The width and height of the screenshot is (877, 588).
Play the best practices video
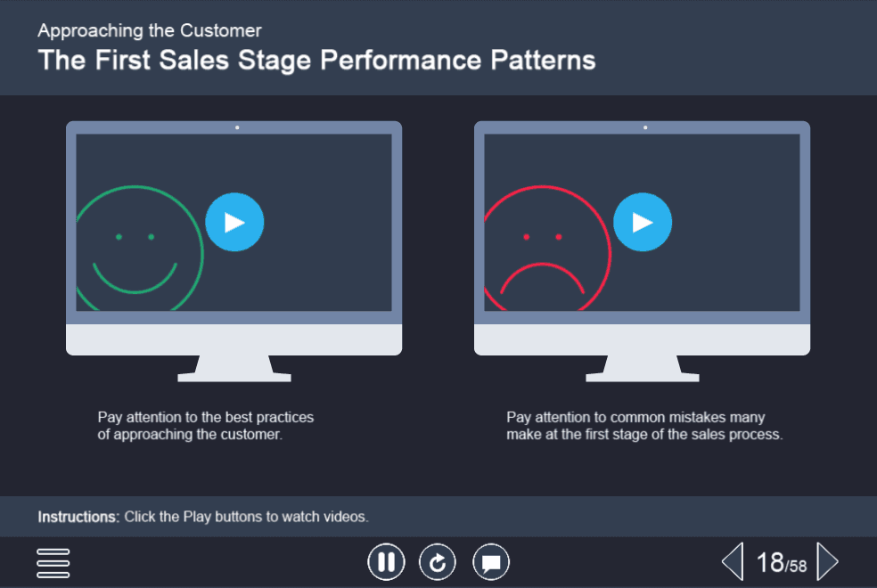tap(234, 222)
